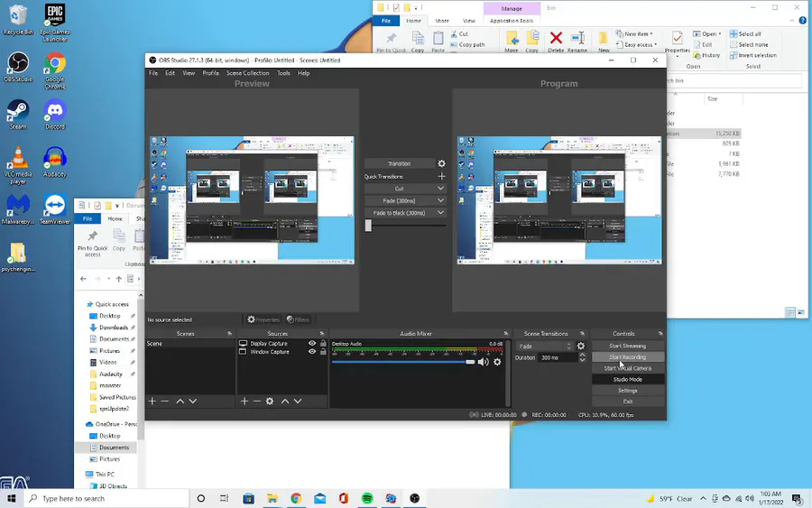812x508 pixels.
Task: Click Start Virtual Camera button
Action: click(628, 368)
